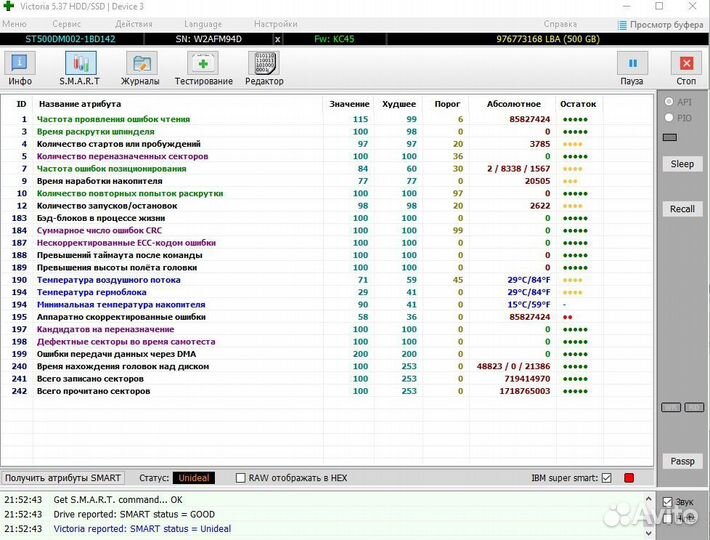This screenshot has height=540, width=710.
Task: Expand the Настройки settings menu
Action: [x=275, y=23]
